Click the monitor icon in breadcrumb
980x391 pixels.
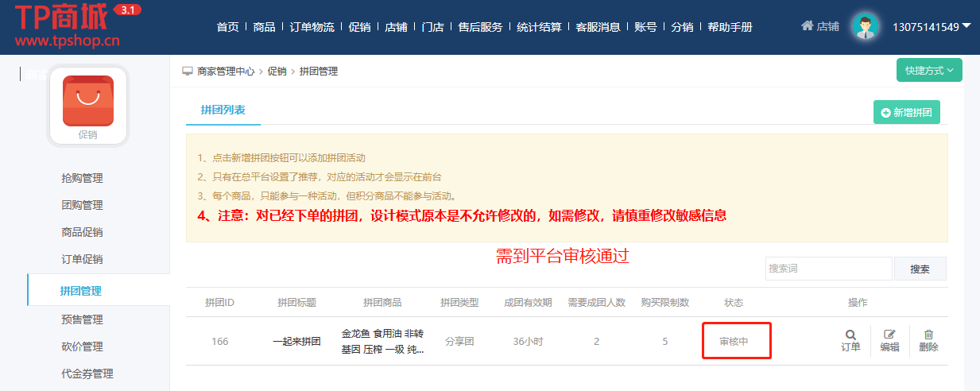[188, 71]
